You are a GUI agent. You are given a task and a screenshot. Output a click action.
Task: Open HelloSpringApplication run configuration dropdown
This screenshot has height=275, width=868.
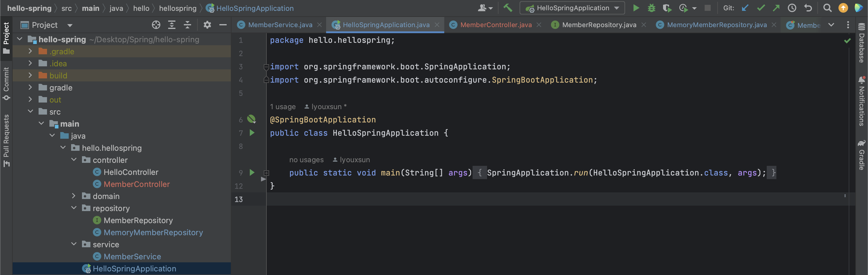point(572,8)
